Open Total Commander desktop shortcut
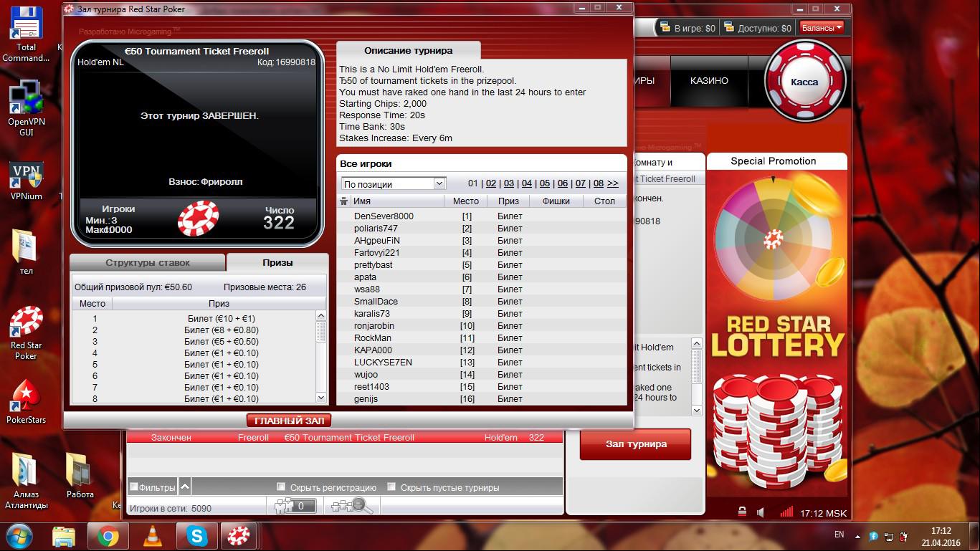Image resolution: width=980 pixels, height=551 pixels. [x=26, y=35]
